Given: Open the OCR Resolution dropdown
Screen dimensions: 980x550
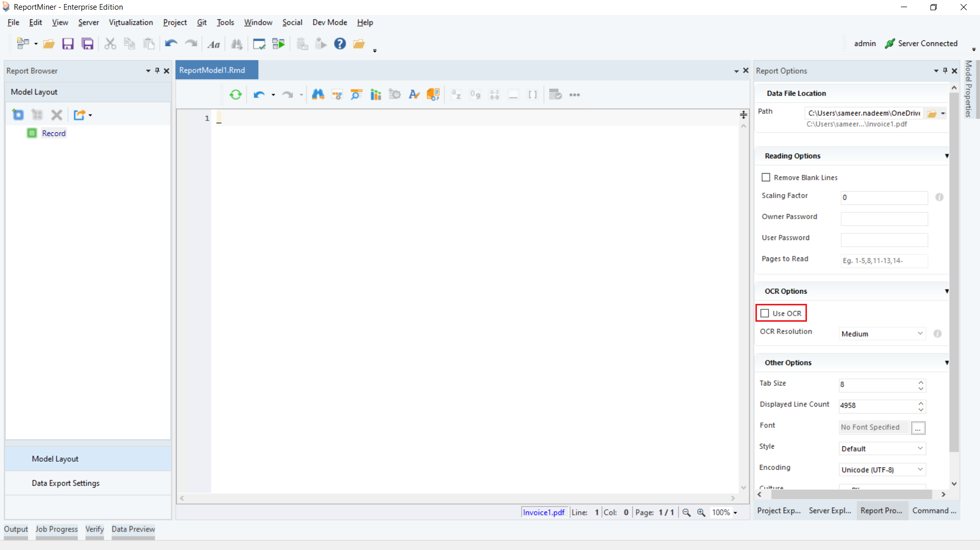Looking at the screenshot, I should (882, 334).
